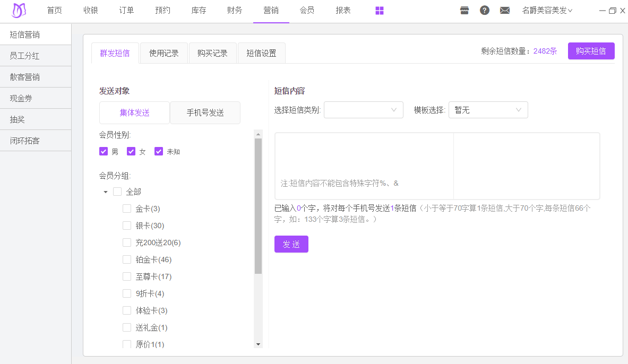Open the 模板选择 template dropdown
The width and height of the screenshot is (628, 364).
[488, 110]
